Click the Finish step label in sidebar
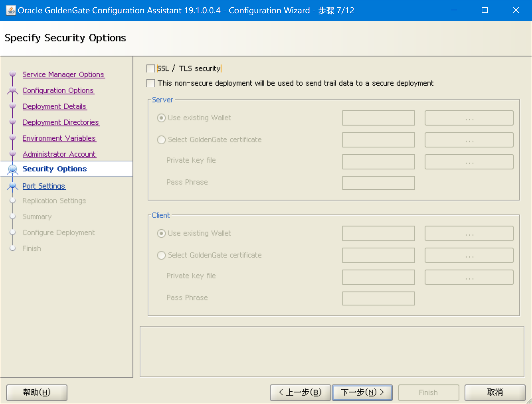 pyautogui.click(x=32, y=248)
